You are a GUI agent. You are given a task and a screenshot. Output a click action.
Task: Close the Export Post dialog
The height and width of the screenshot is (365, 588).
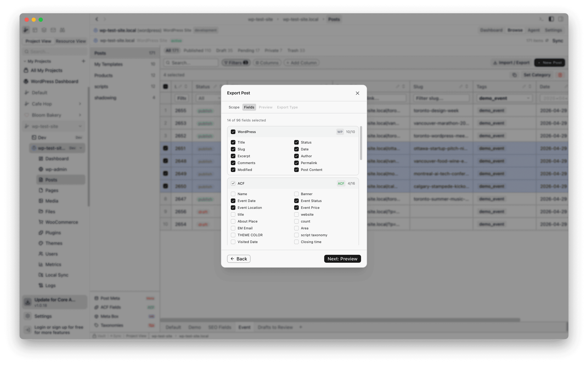(x=357, y=93)
